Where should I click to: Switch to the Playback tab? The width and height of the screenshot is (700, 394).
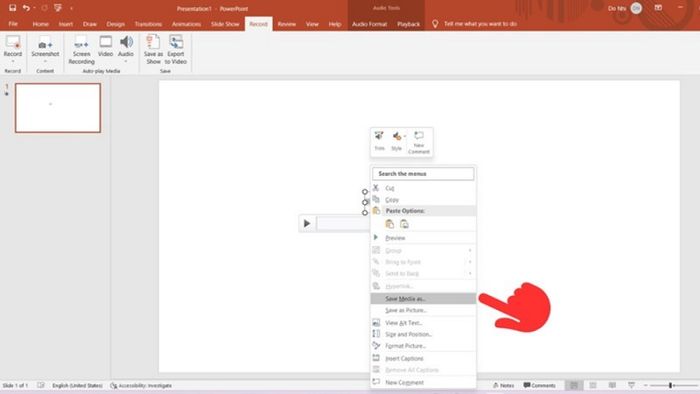408,24
